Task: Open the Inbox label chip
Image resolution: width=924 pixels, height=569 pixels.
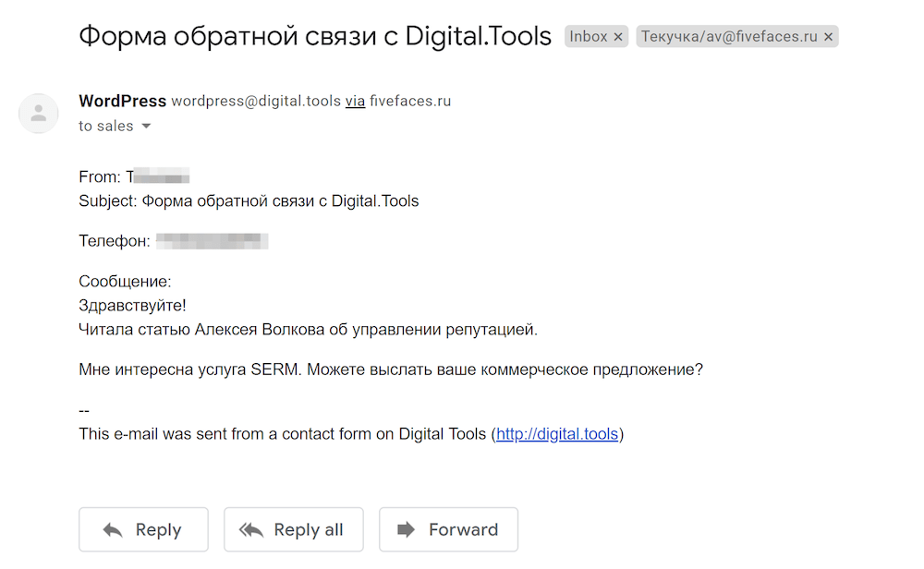Action: pyautogui.click(x=588, y=37)
